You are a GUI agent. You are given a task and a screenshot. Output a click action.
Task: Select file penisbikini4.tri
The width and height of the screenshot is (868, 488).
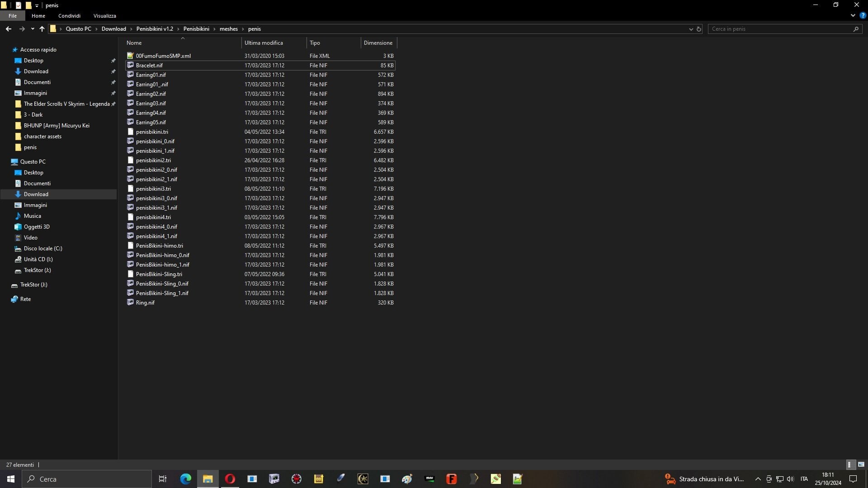[260, 217]
